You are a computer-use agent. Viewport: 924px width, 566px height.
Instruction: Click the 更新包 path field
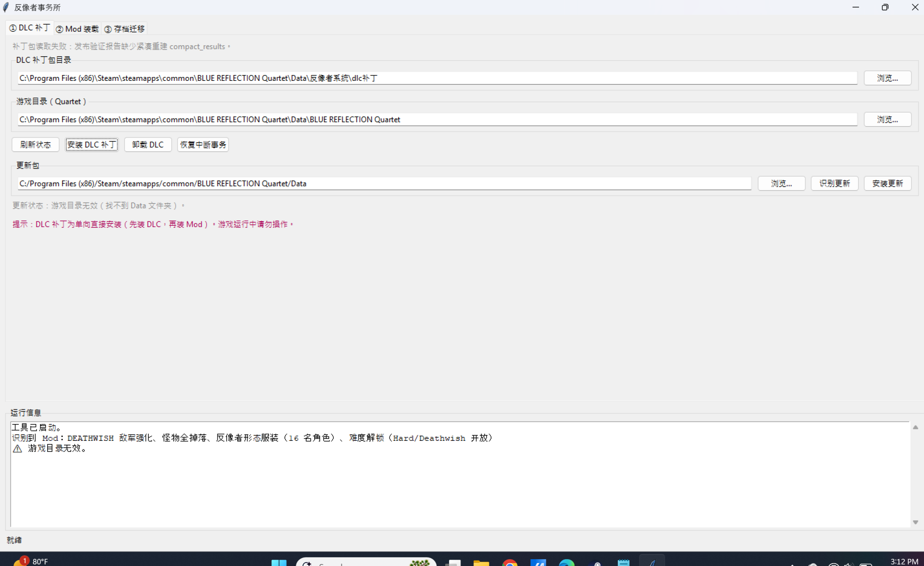coord(385,183)
